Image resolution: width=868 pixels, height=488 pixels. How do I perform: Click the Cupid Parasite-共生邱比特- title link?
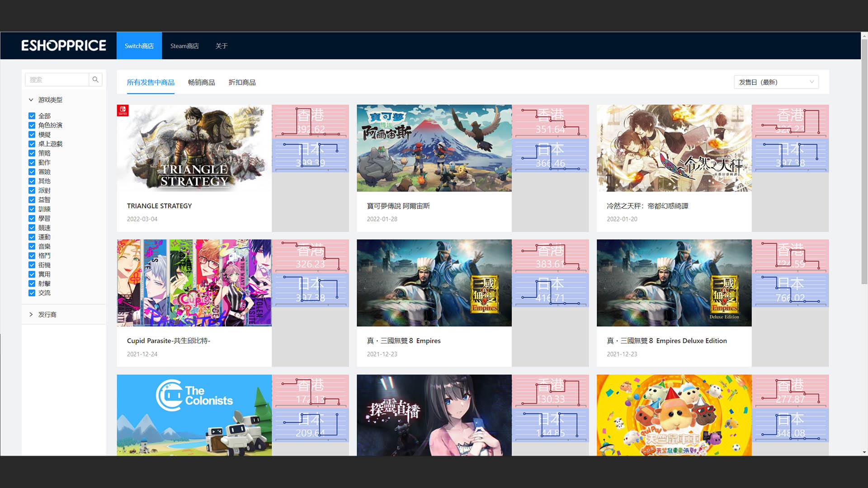(x=169, y=341)
